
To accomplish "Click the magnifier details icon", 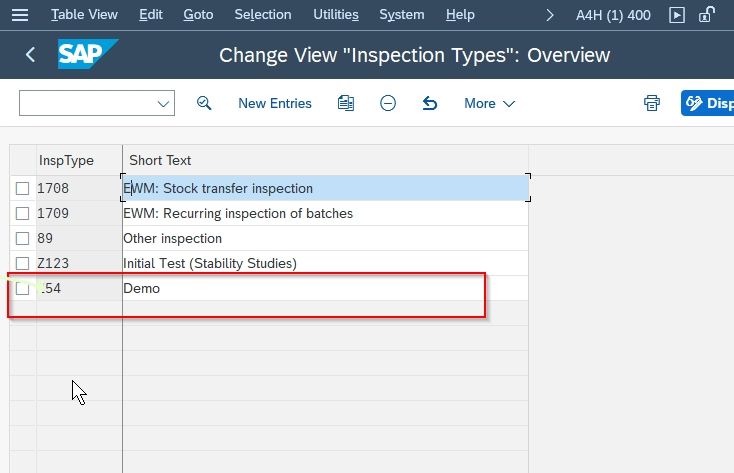I will pos(204,103).
